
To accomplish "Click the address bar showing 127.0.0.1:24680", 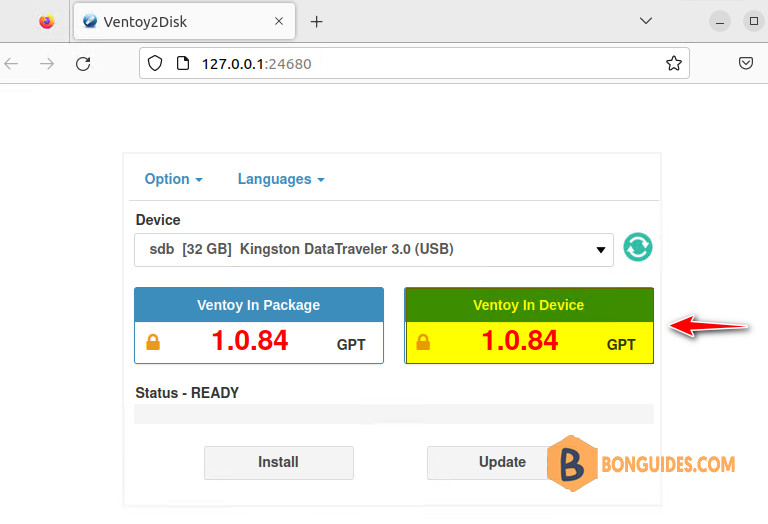I will pyautogui.click(x=414, y=63).
